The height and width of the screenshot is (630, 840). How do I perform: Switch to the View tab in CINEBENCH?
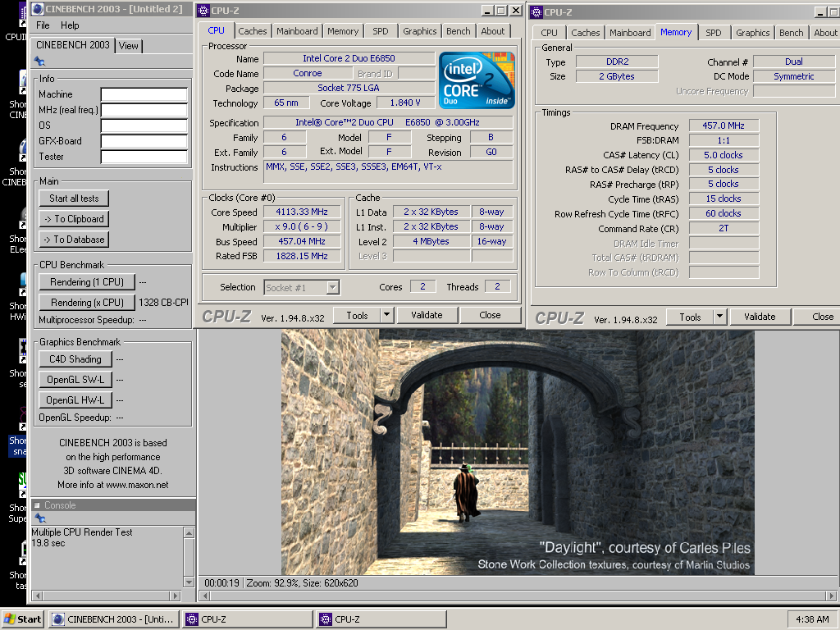pos(129,46)
